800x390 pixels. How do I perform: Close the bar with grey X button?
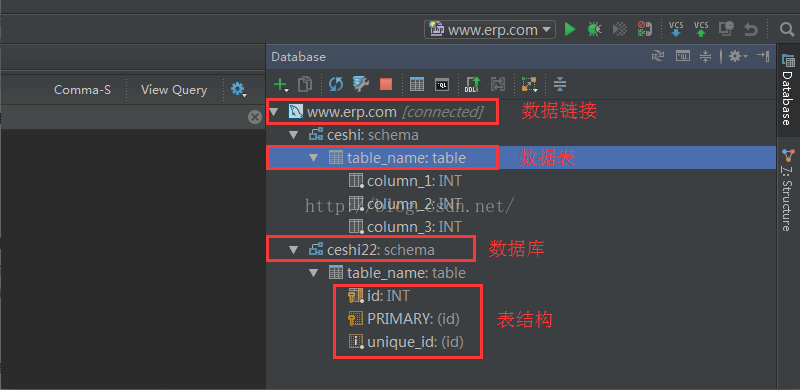[255, 117]
